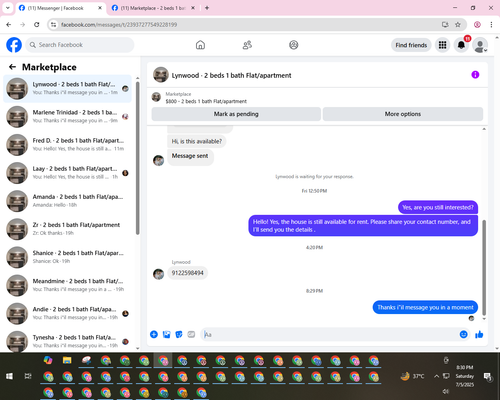Click Mark as pending button

(x=236, y=114)
